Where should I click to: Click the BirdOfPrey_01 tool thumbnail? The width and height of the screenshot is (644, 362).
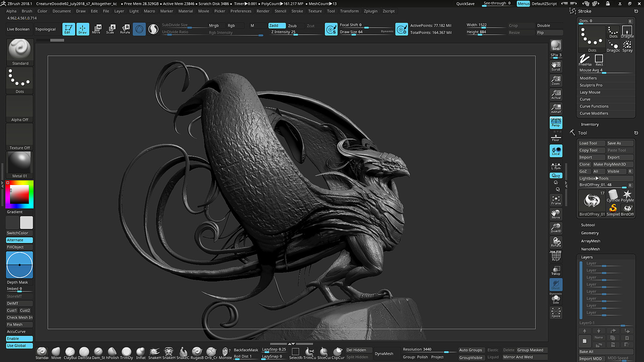tap(591, 201)
